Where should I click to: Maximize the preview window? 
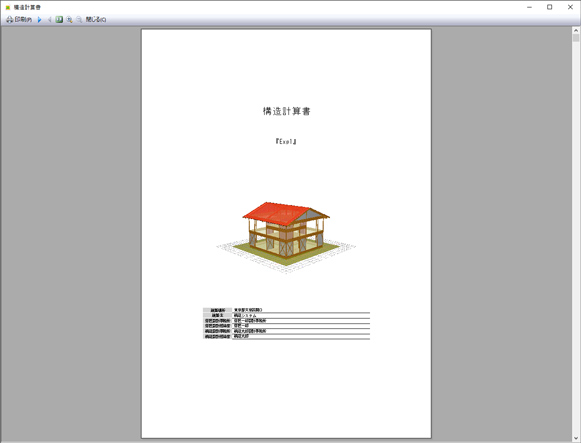550,7
